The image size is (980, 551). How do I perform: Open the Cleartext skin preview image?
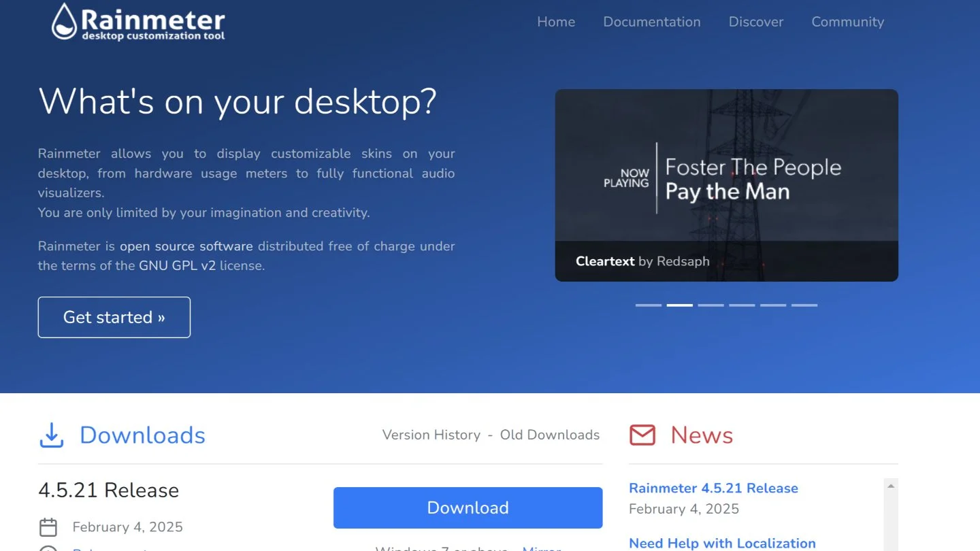[x=727, y=185]
